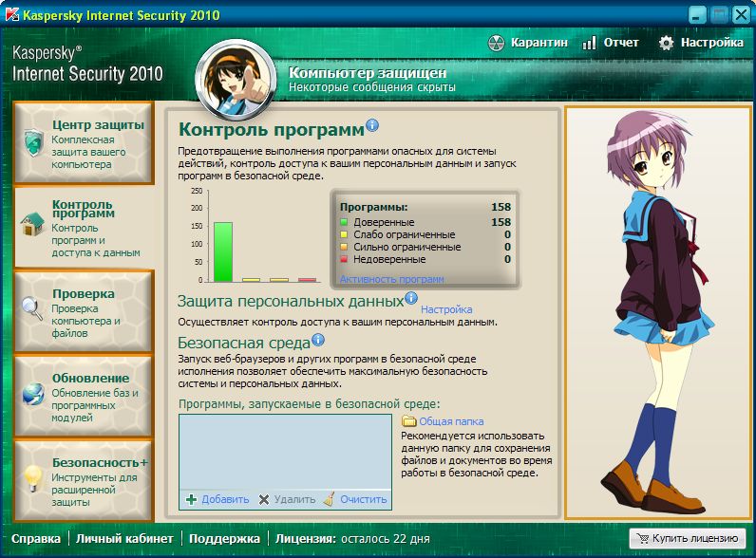The image size is (756, 558).
Task: Click the Компьютер защищен status text
Action: (368, 73)
